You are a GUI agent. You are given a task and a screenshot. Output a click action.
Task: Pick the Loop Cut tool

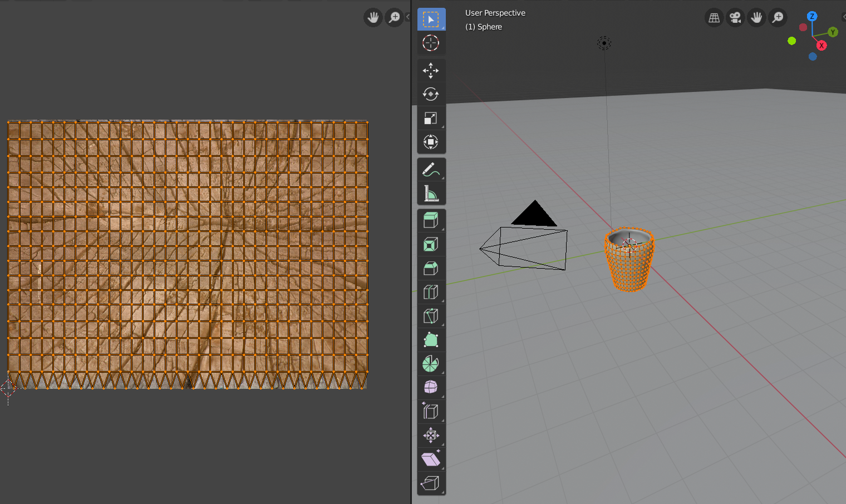click(x=431, y=292)
